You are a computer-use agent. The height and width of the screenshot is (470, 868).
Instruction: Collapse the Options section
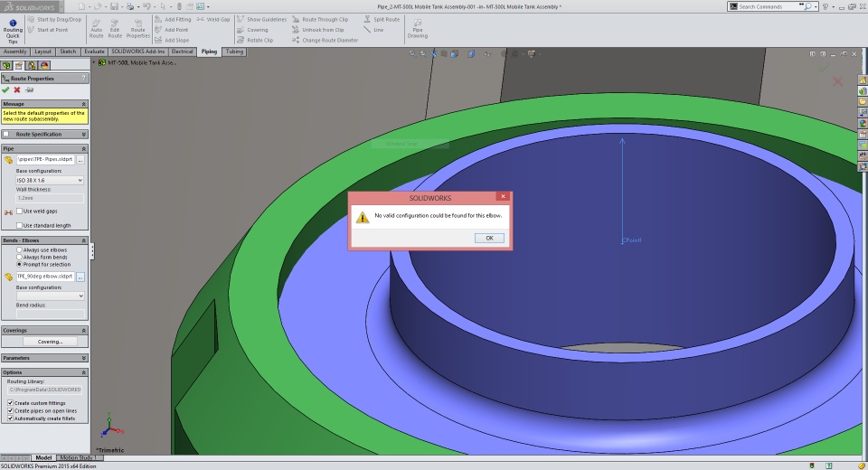[x=83, y=372]
